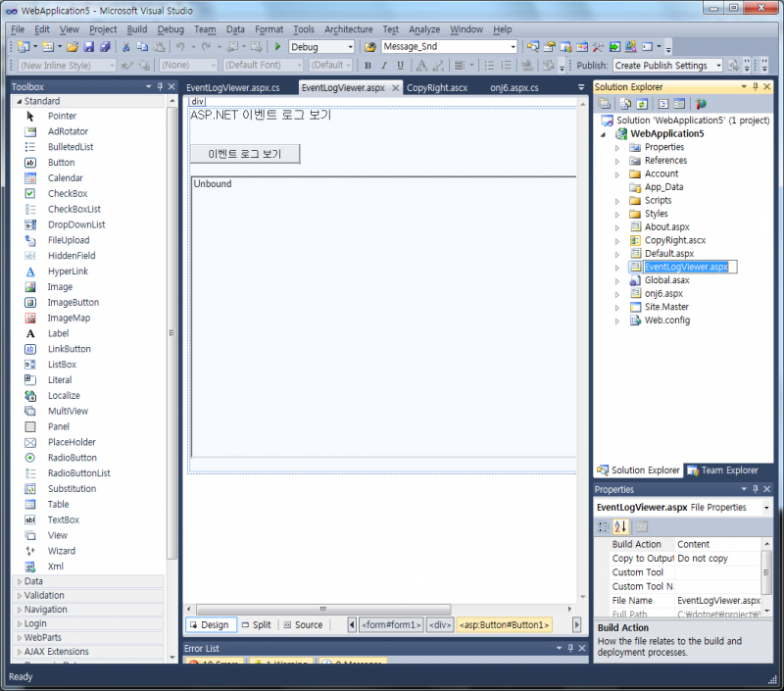784x691 pixels.
Task: Pick the HyperLink control in Toolbox
Action: pyautogui.click(x=68, y=271)
